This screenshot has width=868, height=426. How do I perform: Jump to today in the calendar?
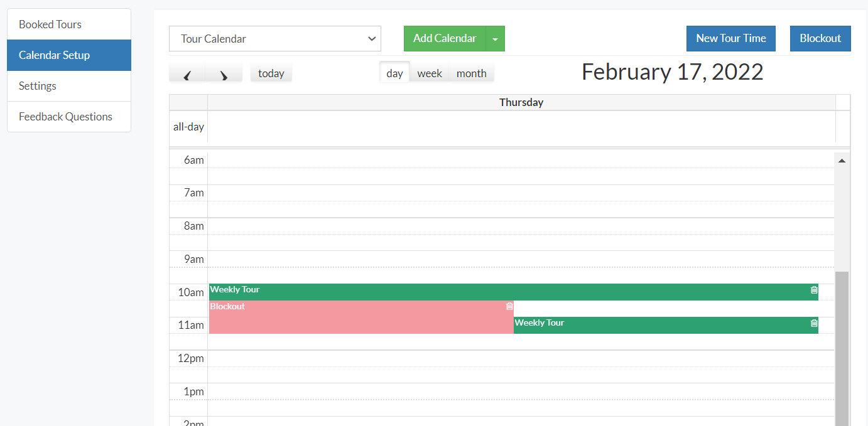coord(271,73)
